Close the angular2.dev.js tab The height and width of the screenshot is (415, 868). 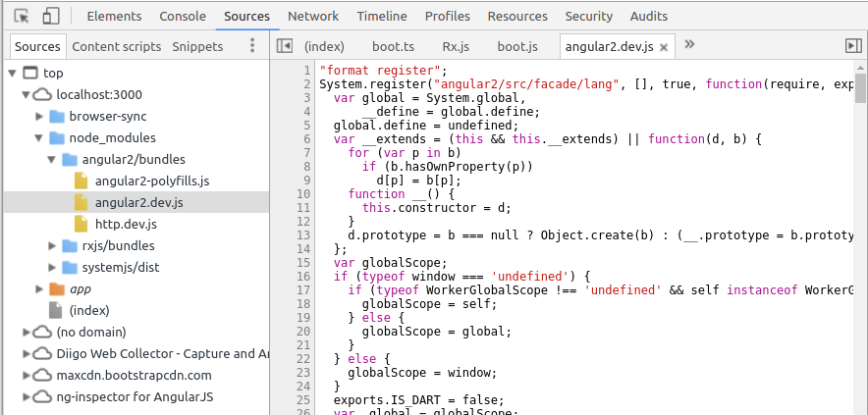click(x=664, y=48)
